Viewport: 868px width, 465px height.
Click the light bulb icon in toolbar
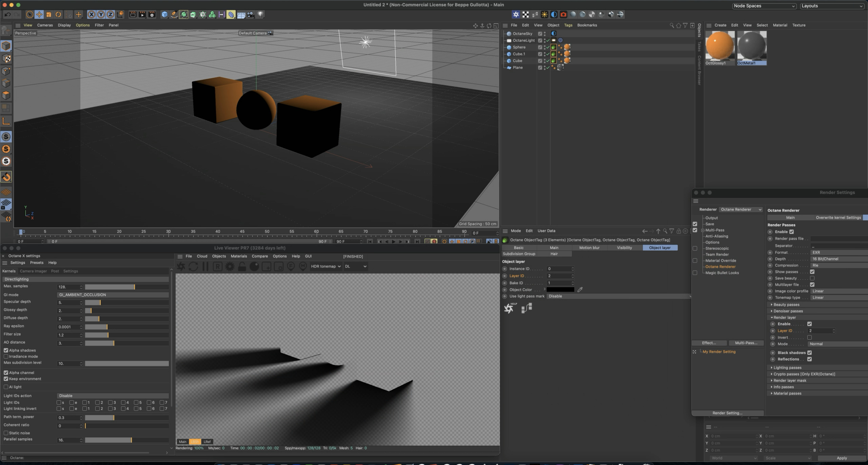pyautogui.click(x=261, y=15)
